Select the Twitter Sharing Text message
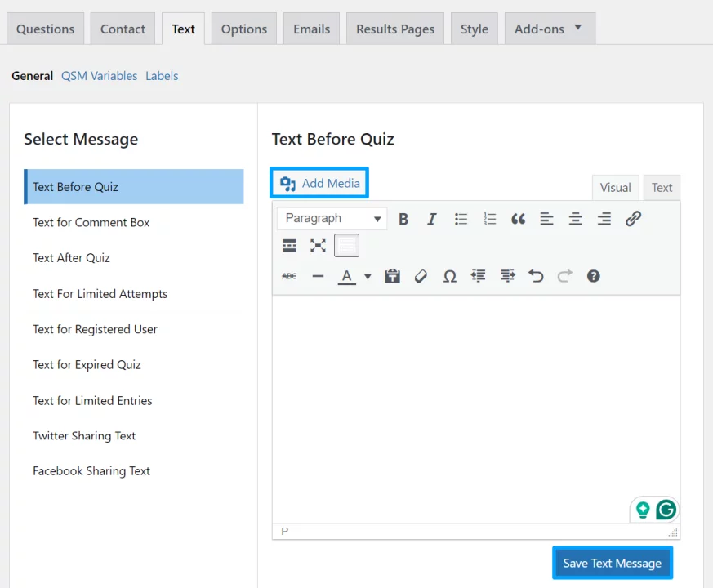Image resolution: width=713 pixels, height=588 pixels. [x=84, y=435]
